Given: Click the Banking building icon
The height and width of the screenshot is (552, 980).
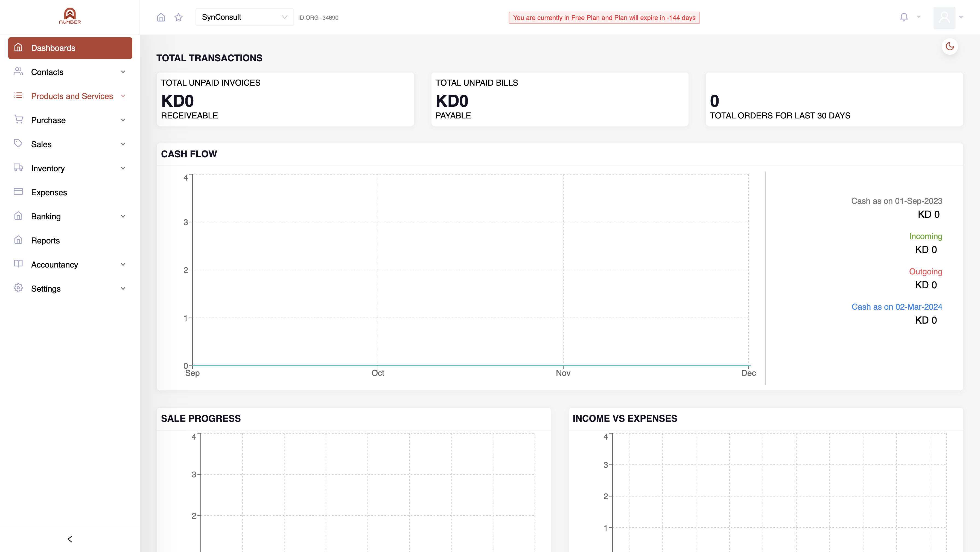Looking at the screenshot, I should pyautogui.click(x=18, y=216).
